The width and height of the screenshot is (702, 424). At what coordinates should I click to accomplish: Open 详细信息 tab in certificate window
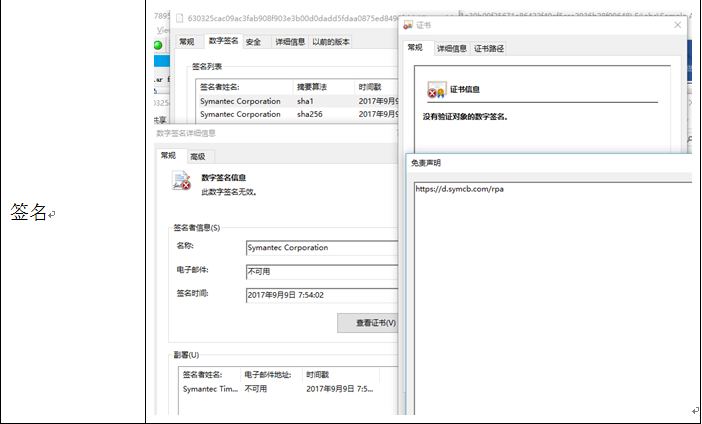[452, 48]
